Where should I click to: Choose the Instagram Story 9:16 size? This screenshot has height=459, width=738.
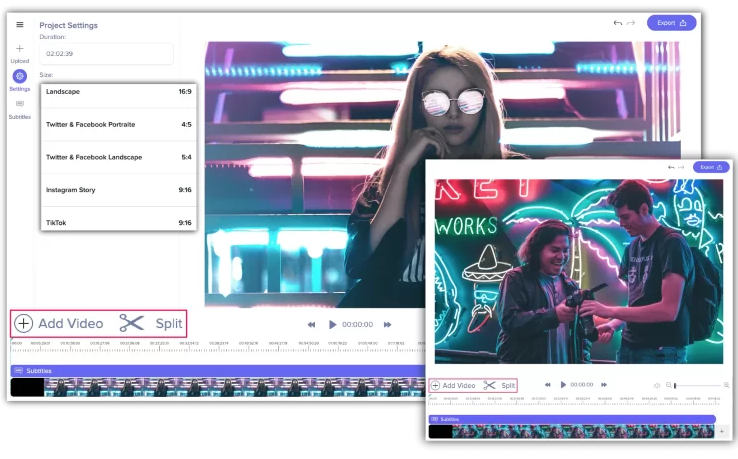[x=119, y=190]
